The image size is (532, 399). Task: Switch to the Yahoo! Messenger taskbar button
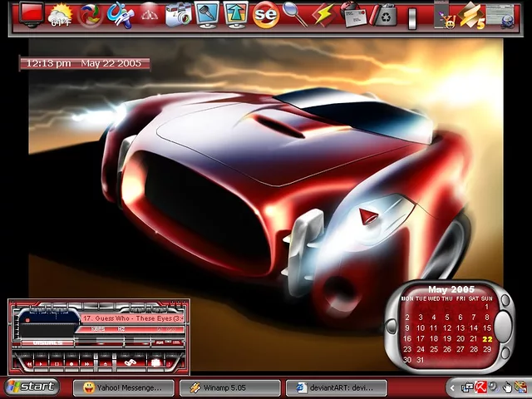point(124,387)
